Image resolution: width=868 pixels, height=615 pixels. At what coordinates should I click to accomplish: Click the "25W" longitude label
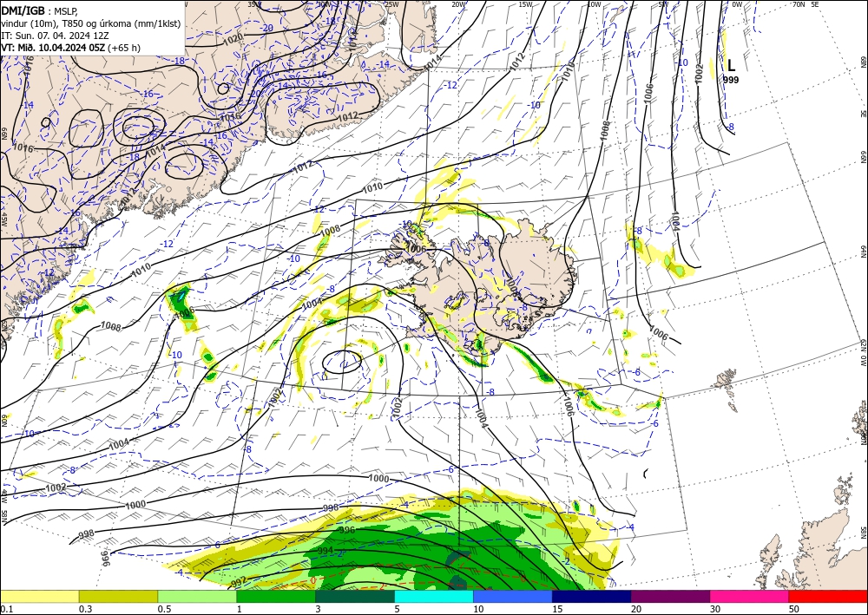point(391,3)
